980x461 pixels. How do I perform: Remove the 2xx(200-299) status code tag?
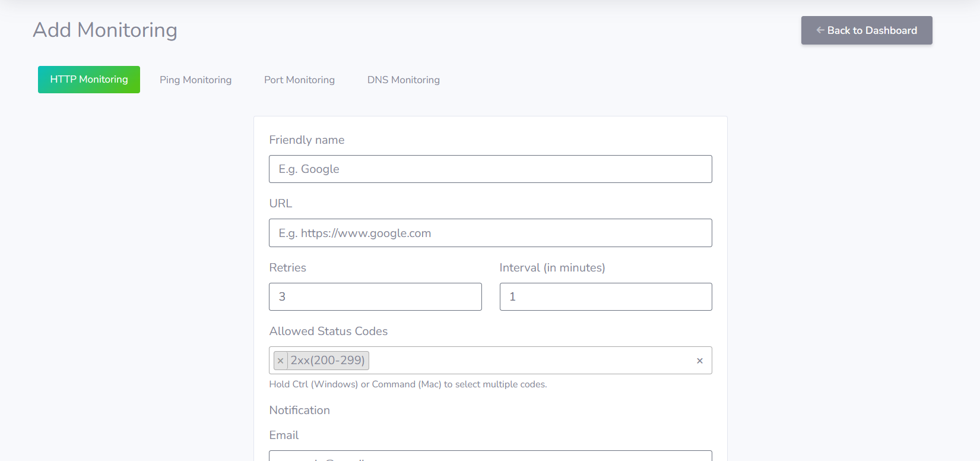point(281,361)
